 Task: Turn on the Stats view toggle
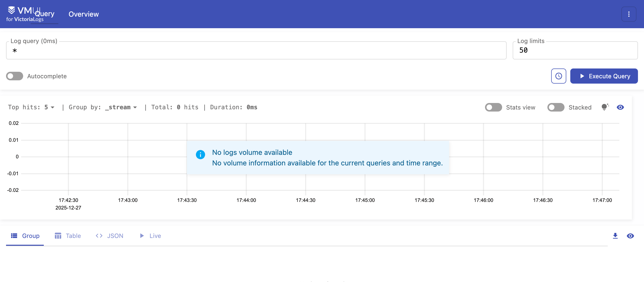click(x=493, y=107)
